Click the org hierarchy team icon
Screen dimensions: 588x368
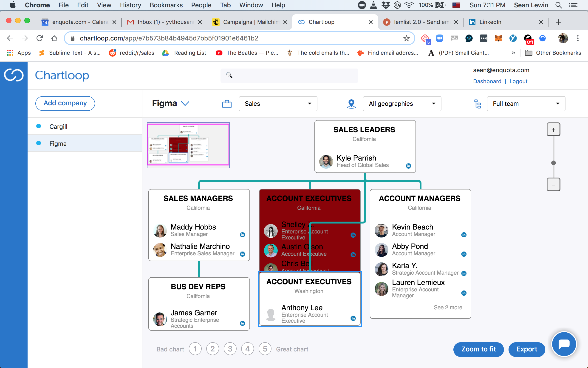478,104
